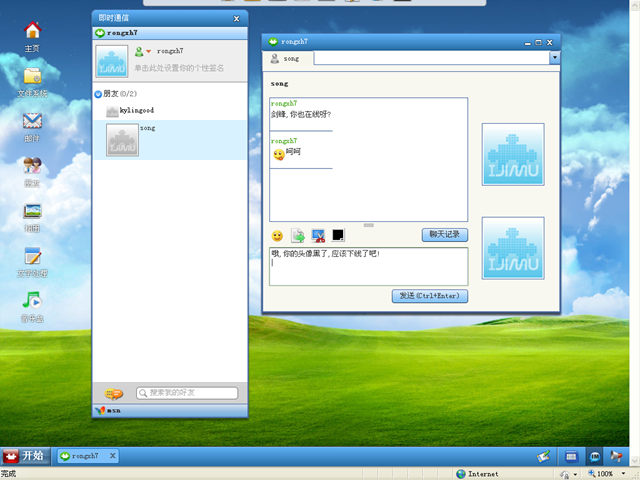This screenshot has height=480, width=640.
Task: Click the orange chat bubbles icon
Action: pyautogui.click(x=114, y=393)
